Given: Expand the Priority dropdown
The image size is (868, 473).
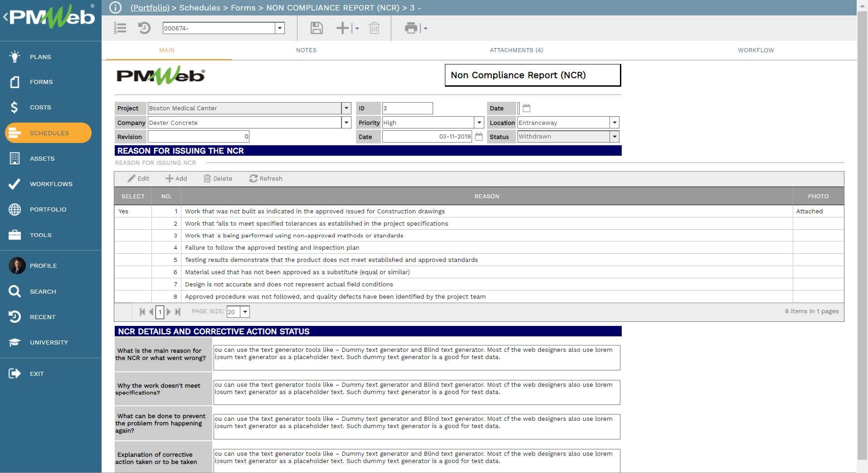Looking at the screenshot, I should coord(479,123).
